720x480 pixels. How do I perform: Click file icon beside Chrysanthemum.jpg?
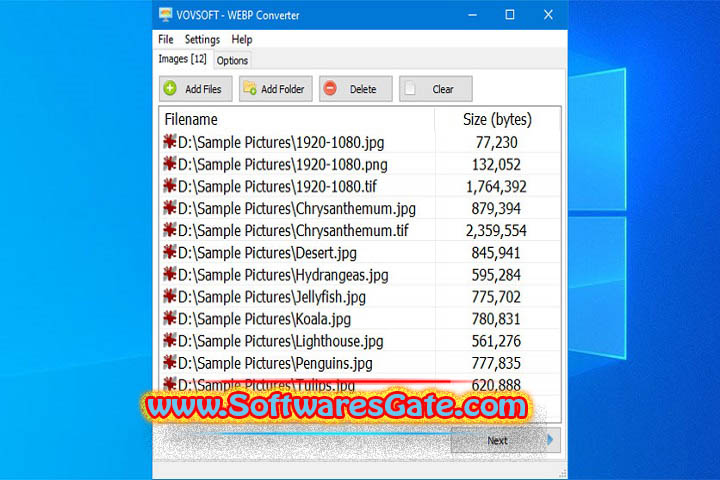click(x=170, y=208)
